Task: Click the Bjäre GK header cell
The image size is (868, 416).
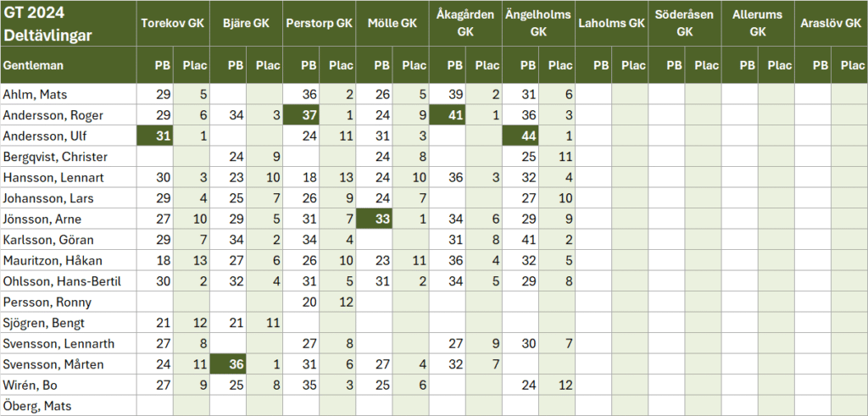Action: [246, 24]
